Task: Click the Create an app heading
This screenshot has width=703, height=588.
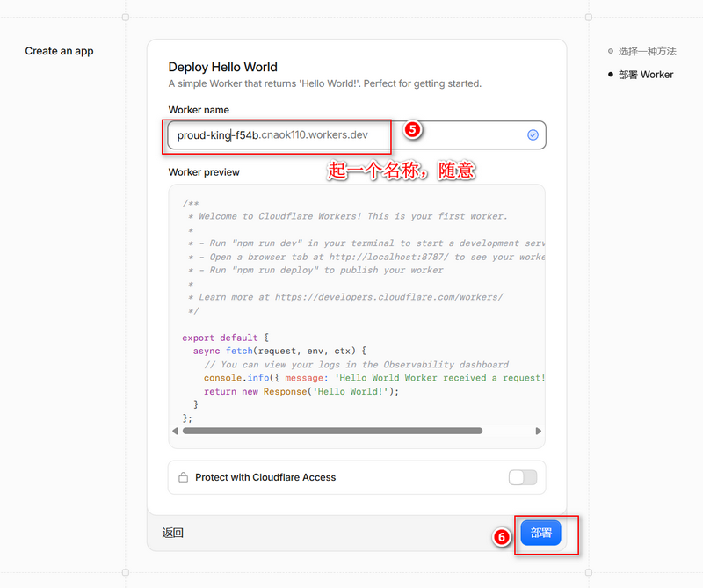Action: tap(59, 51)
